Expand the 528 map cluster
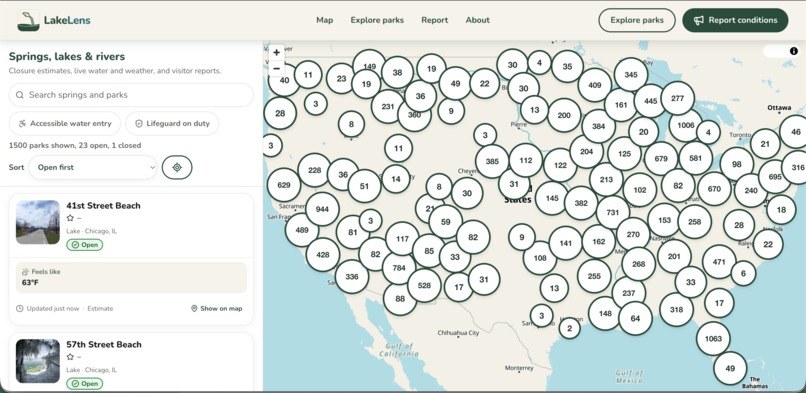Screen dimensions: 806x393 tap(424, 285)
